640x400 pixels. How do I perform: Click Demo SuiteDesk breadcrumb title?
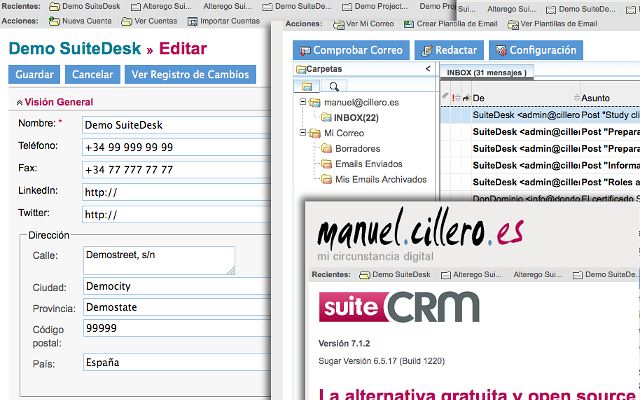(x=75, y=49)
